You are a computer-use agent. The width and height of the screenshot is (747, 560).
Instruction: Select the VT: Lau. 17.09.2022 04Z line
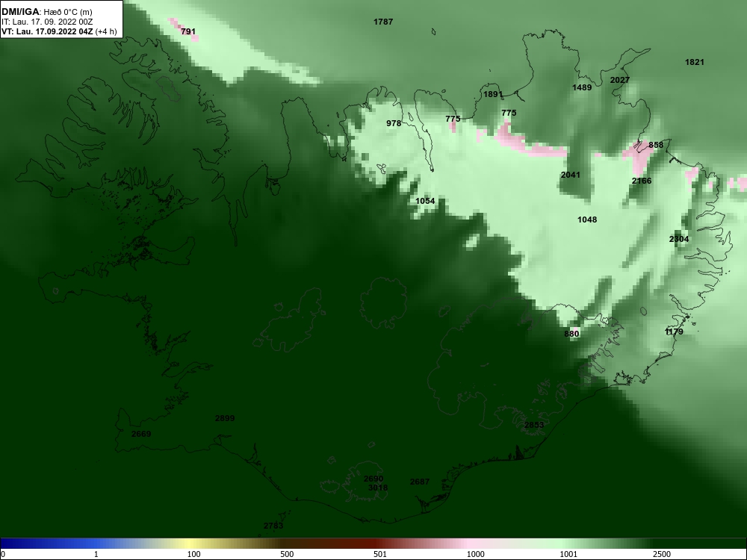(x=58, y=31)
